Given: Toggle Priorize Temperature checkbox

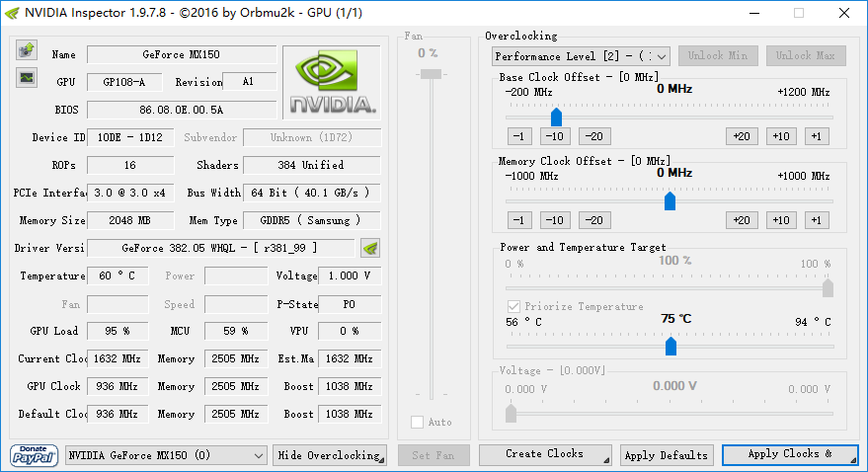Looking at the screenshot, I should (x=513, y=306).
